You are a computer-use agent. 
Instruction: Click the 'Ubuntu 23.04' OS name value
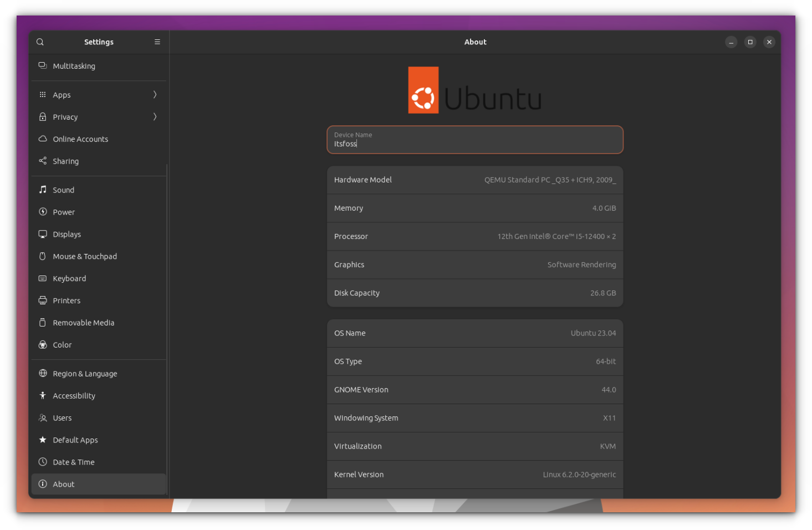pyautogui.click(x=594, y=333)
